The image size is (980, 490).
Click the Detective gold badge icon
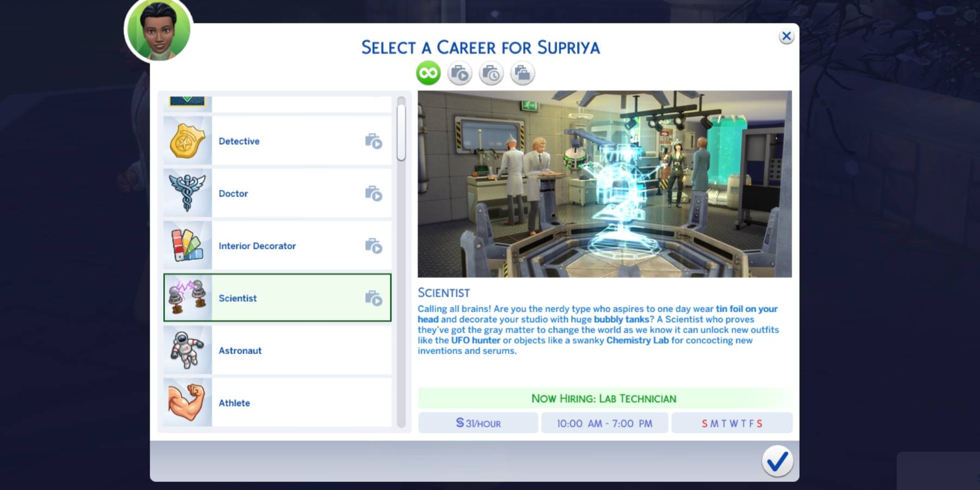(187, 141)
